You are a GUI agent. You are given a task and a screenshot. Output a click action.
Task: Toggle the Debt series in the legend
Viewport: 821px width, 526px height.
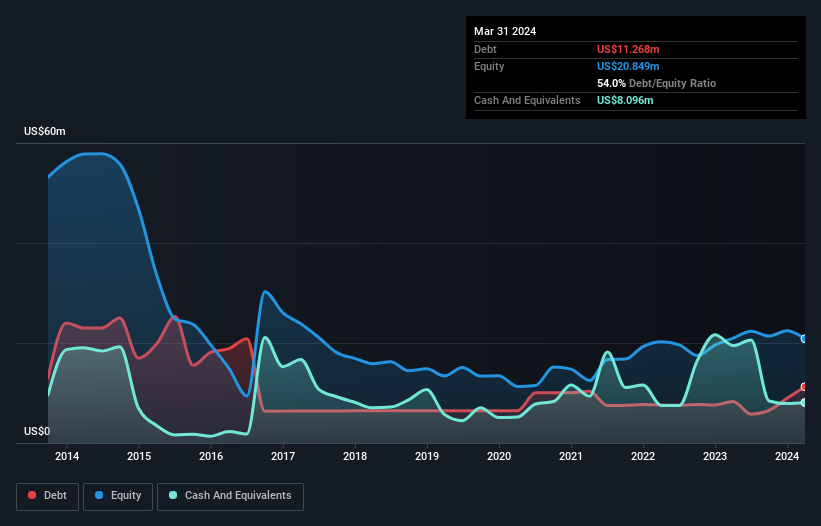pyautogui.click(x=48, y=496)
